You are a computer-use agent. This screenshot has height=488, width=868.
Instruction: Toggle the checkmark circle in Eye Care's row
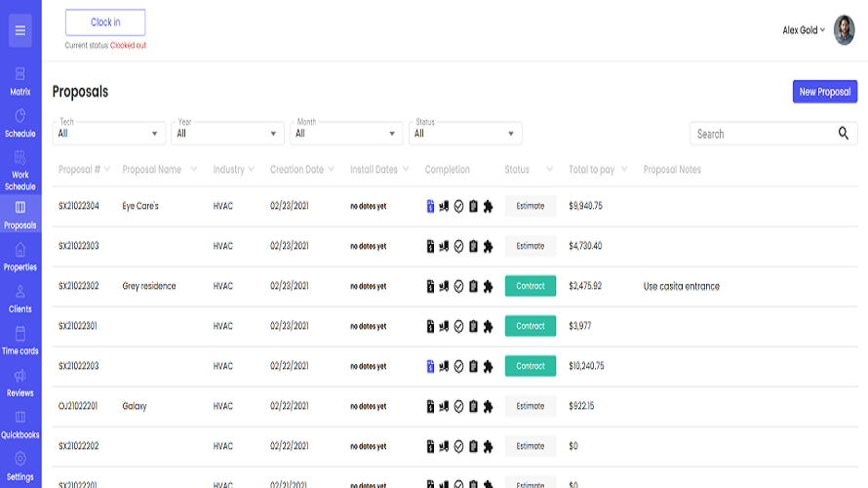tap(458, 206)
